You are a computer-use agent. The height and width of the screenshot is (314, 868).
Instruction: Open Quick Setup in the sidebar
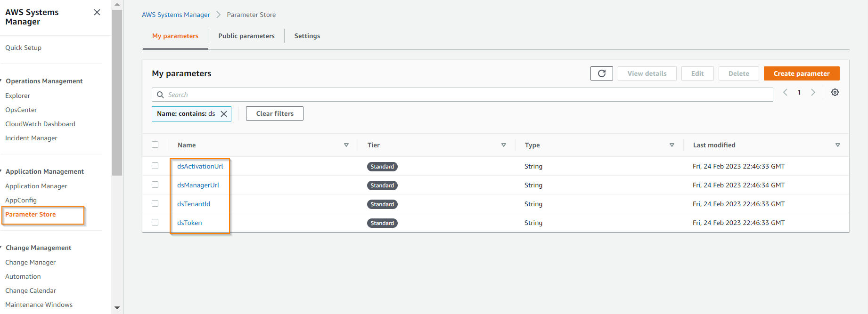point(24,48)
